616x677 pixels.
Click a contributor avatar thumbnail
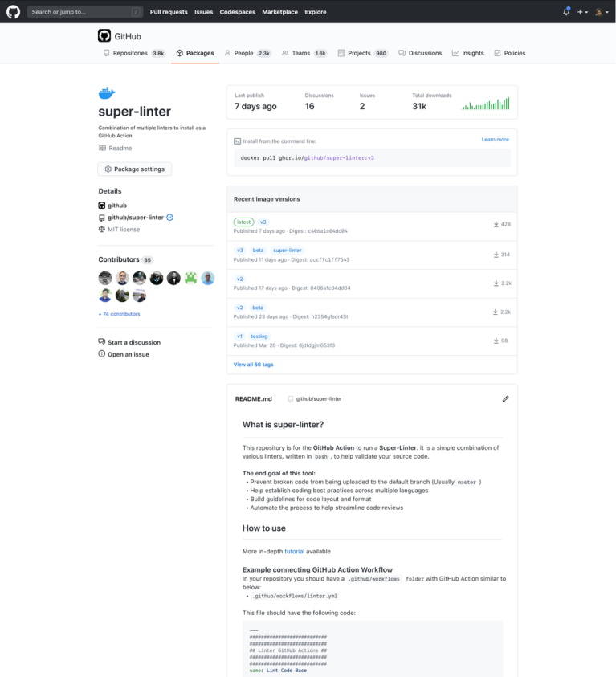(104, 278)
